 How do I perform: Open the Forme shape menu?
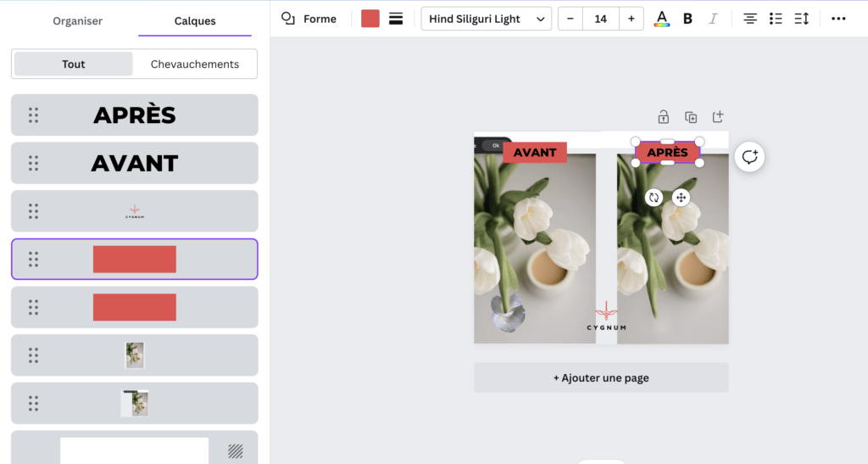click(309, 19)
